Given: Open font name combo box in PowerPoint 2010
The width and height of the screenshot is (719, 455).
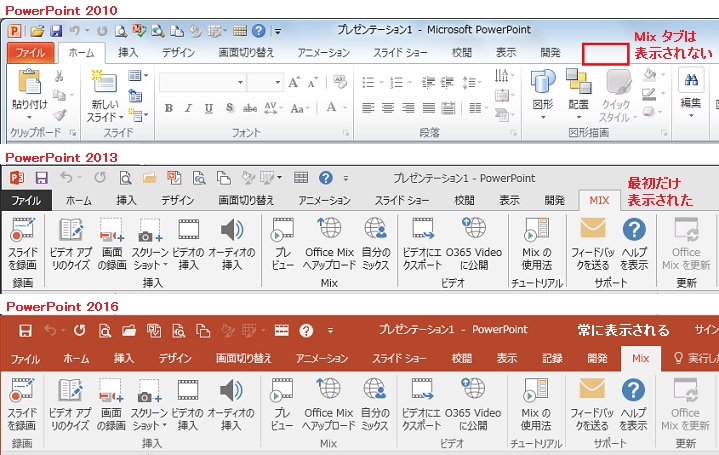Looking at the screenshot, I should click(x=203, y=83).
